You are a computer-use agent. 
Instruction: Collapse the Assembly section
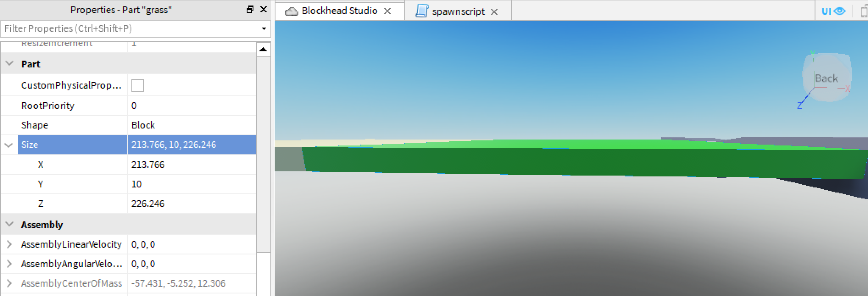pos(9,224)
